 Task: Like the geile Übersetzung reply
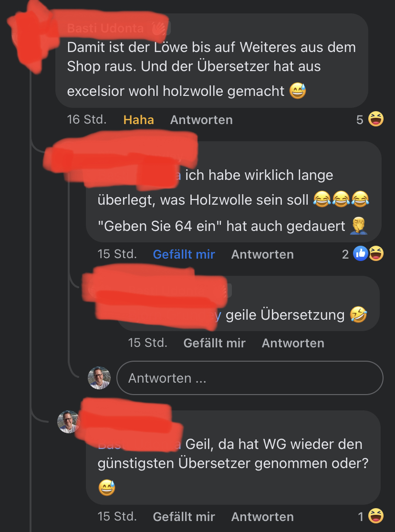click(x=215, y=343)
